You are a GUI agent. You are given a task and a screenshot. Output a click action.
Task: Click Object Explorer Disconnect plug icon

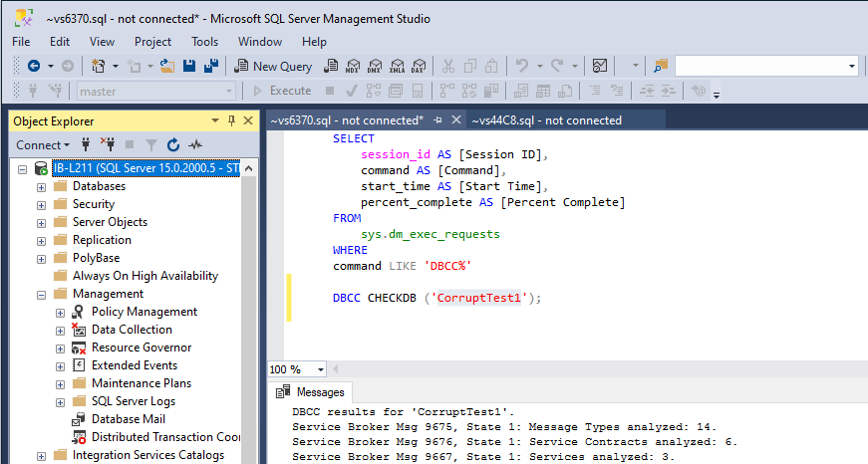(x=108, y=145)
